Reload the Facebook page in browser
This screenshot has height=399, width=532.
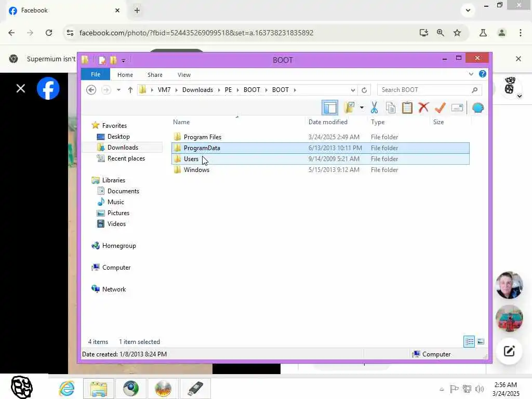[x=49, y=33]
